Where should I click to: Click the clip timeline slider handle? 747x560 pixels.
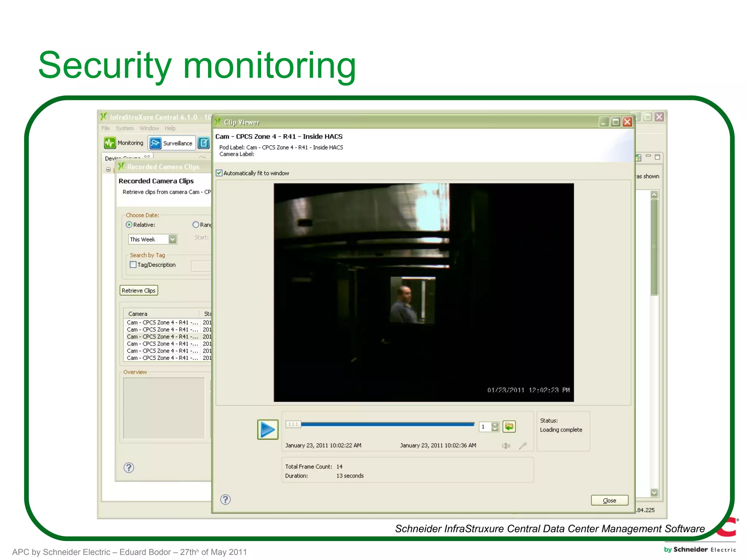[293, 424]
